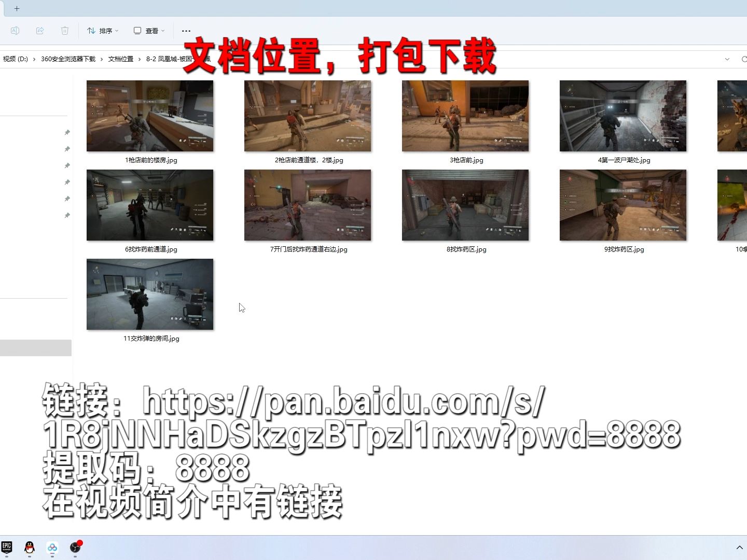747x560 pixels.
Task: Click the Rename toolbar icon
Action: click(x=15, y=31)
